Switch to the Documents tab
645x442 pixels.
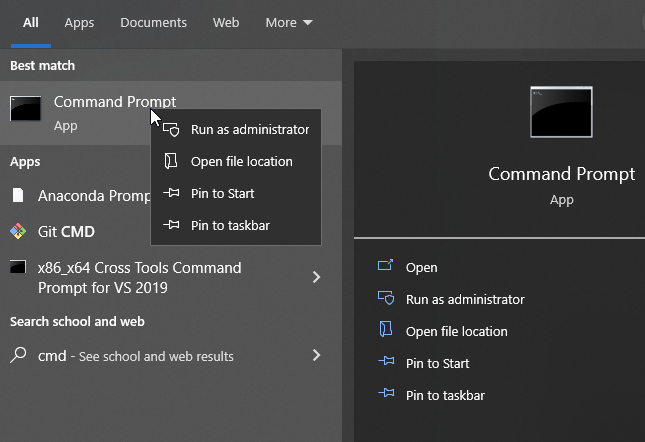point(153,22)
